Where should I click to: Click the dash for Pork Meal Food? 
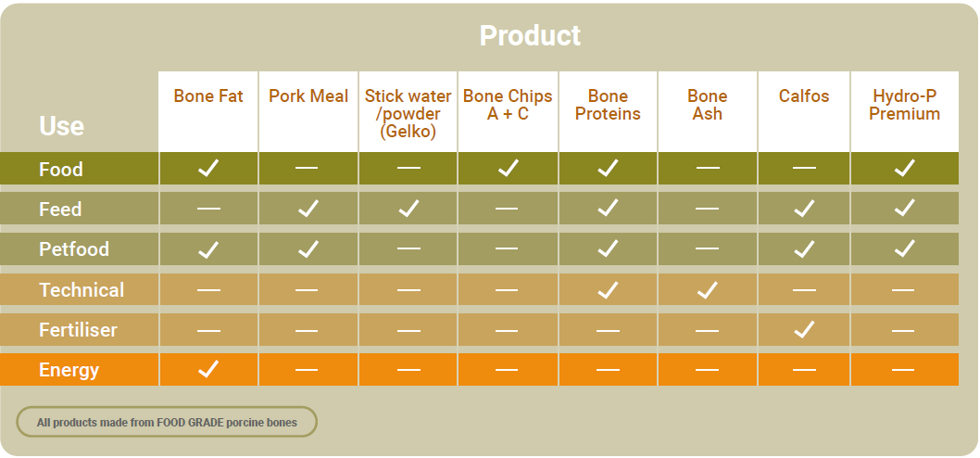coord(307,168)
